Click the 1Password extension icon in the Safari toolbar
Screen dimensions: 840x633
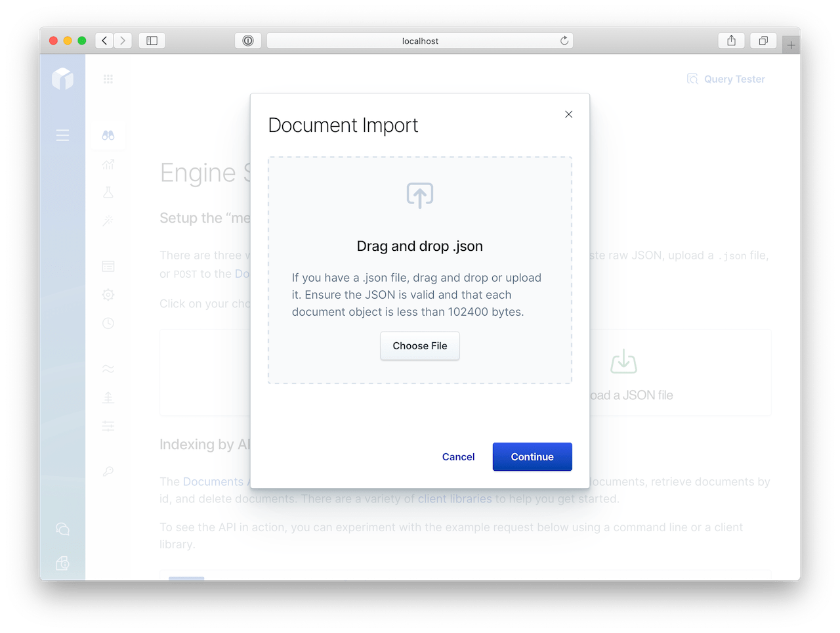tap(248, 41)
